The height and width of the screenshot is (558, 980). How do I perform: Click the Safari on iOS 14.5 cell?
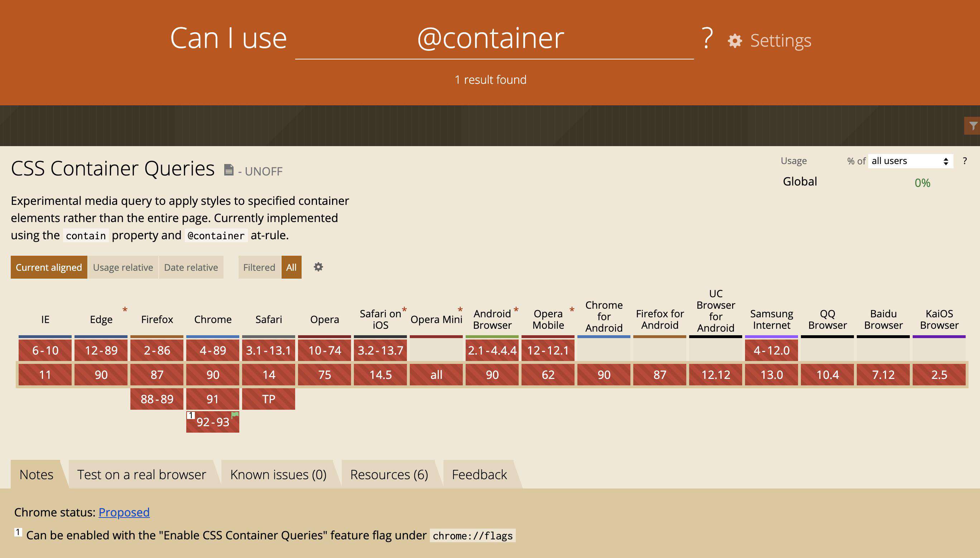(x=381, y=374)
